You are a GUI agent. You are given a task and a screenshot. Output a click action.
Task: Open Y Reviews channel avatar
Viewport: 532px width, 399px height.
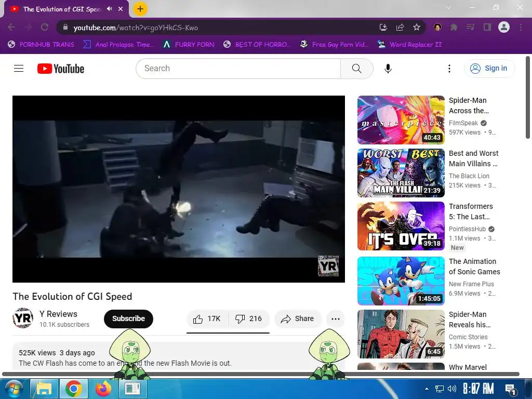click(23, 318)
